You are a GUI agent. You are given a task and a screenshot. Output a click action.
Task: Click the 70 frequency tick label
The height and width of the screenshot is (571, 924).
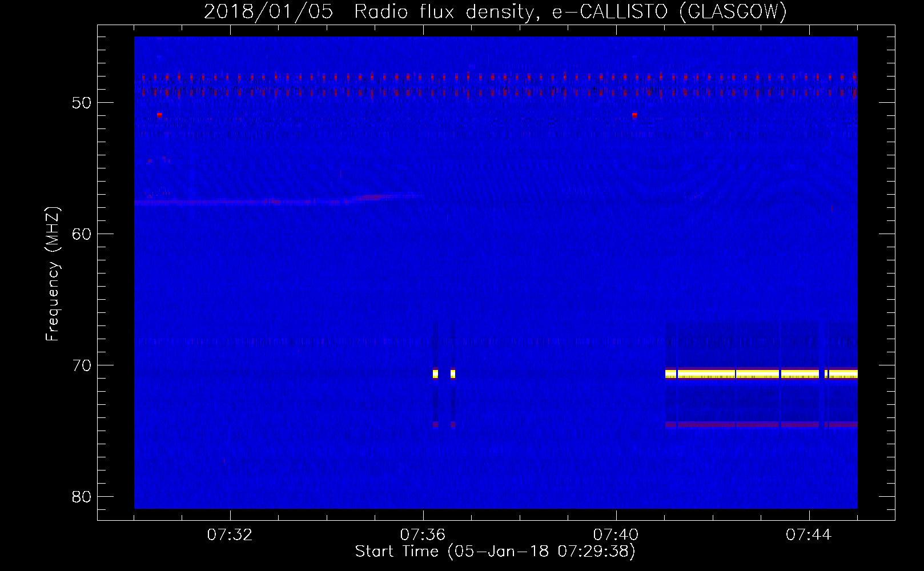point(82,365)
